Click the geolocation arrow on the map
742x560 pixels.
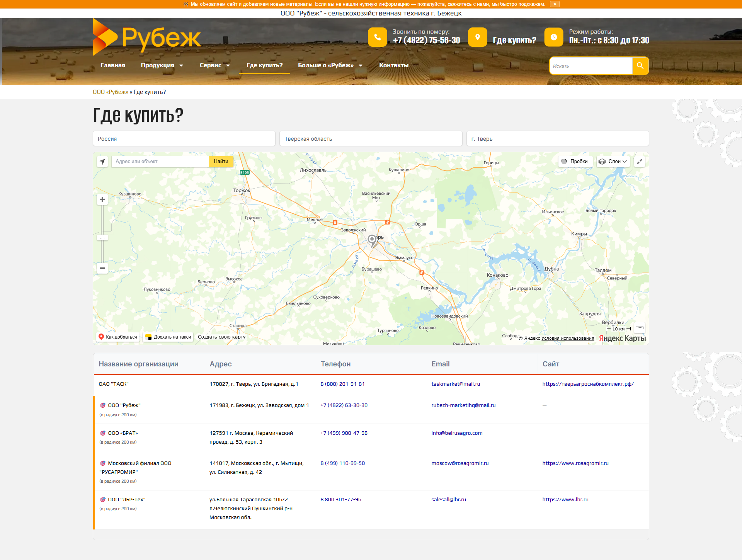(102, 161)
